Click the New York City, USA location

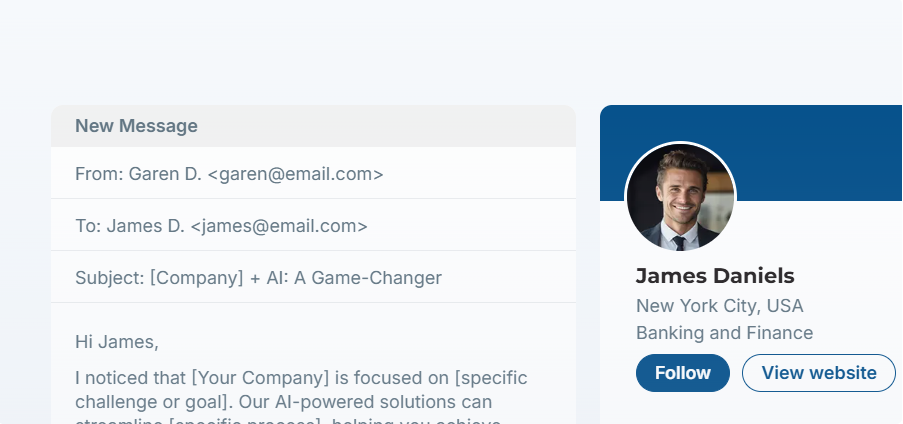coord(719,306)
